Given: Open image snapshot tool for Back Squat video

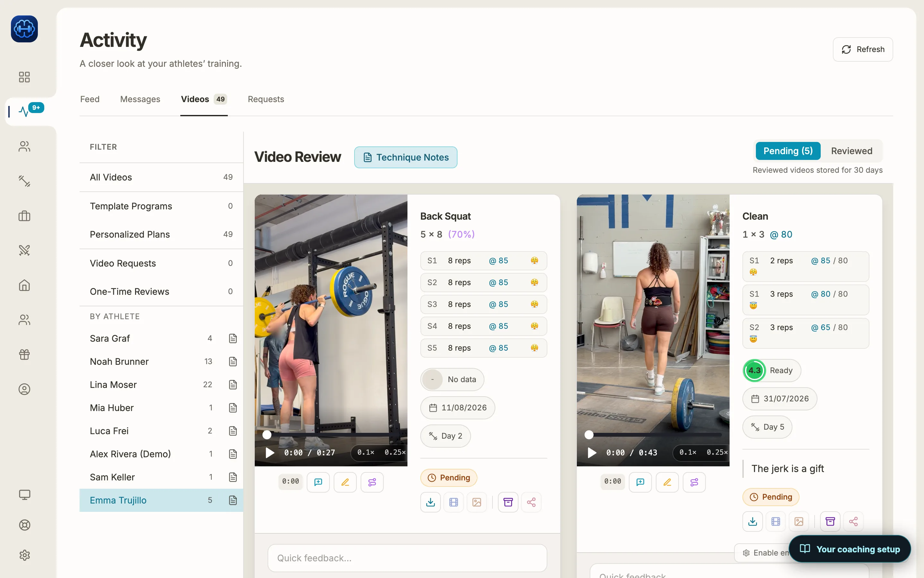Looking at the screenshot, I should coord(477,502).
